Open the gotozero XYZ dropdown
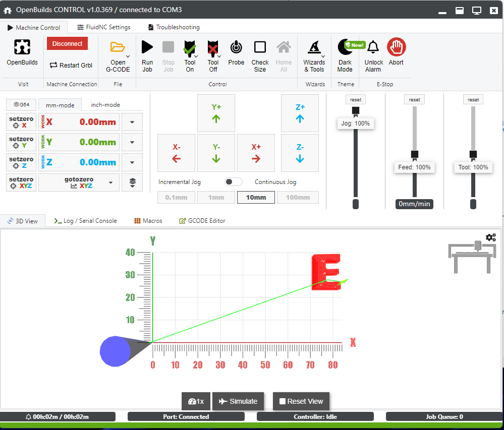 [79, 182]
